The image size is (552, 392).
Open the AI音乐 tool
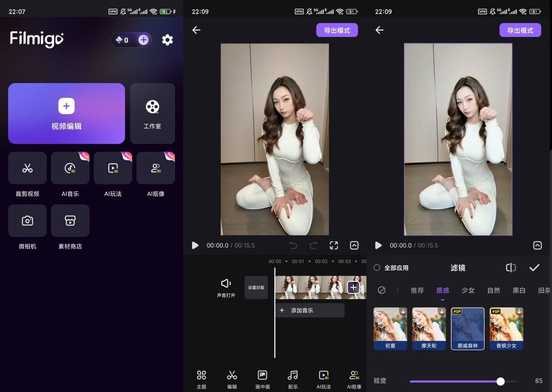click(x=70, y=168)
